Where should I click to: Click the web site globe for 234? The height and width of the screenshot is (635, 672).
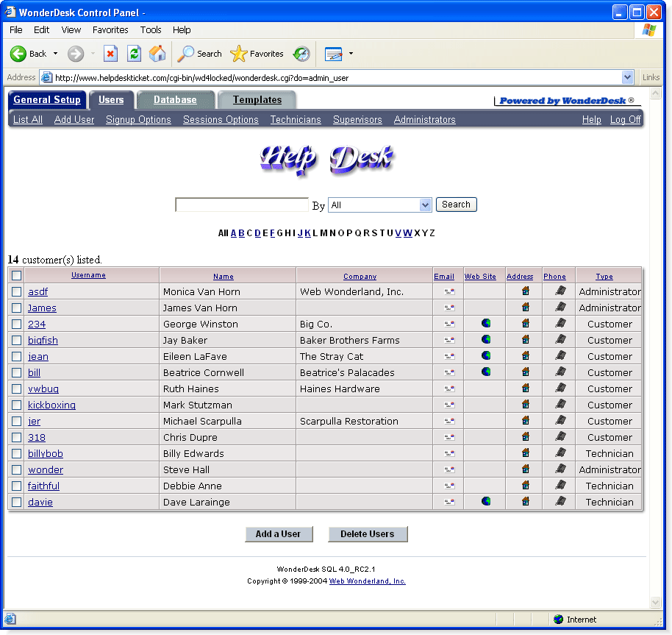click(x=485, y=323)
